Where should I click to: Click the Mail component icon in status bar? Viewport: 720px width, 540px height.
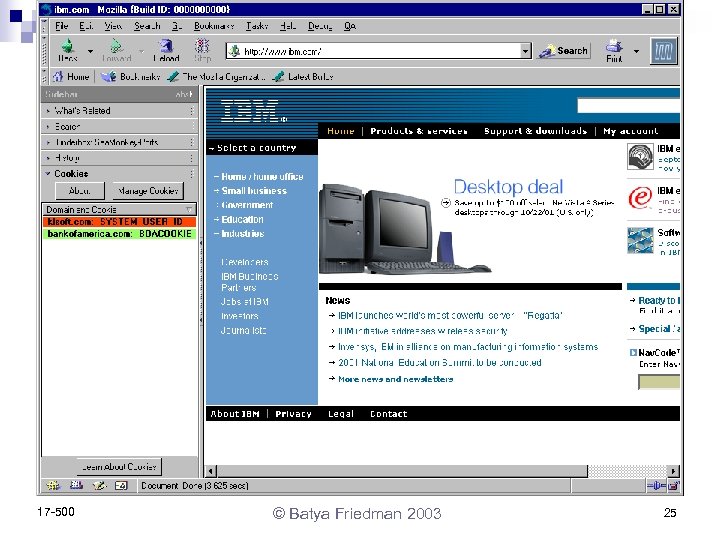76,485
